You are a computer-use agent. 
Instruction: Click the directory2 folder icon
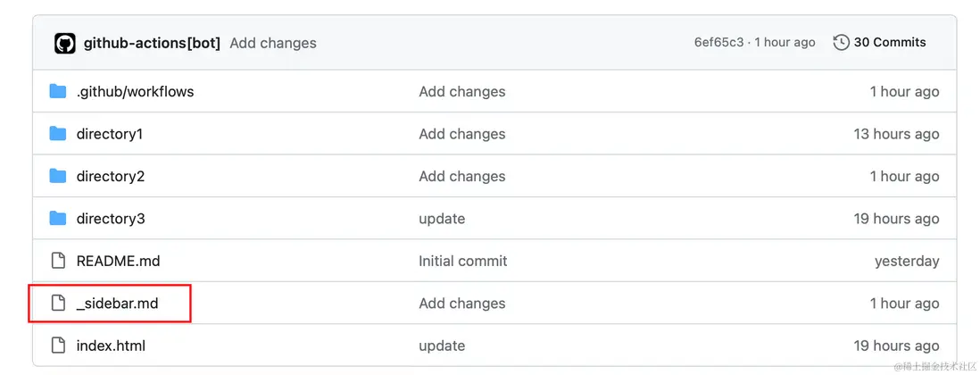58,176
